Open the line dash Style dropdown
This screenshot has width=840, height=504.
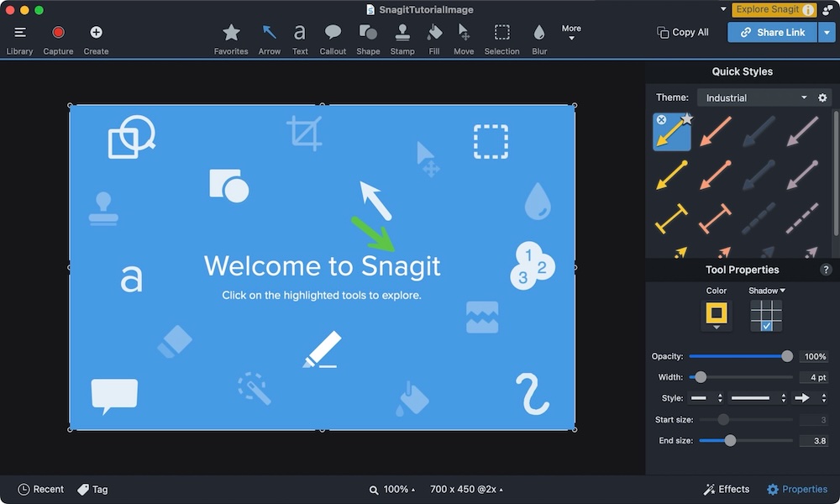pyautogui.click(x=706, y=398)
